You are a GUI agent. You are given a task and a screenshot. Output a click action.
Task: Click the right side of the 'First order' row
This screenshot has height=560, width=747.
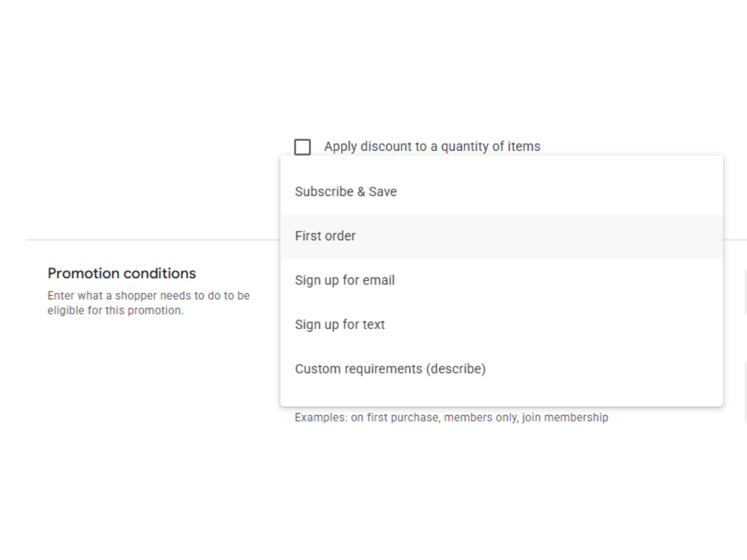(x=622, y=236)
